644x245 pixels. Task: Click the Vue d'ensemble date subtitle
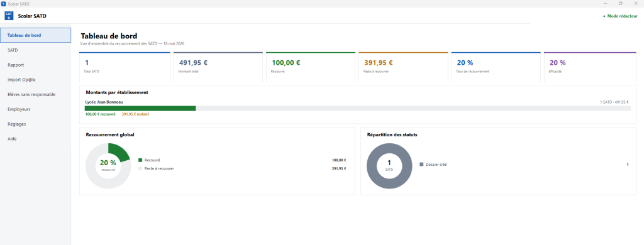(133, 43)
